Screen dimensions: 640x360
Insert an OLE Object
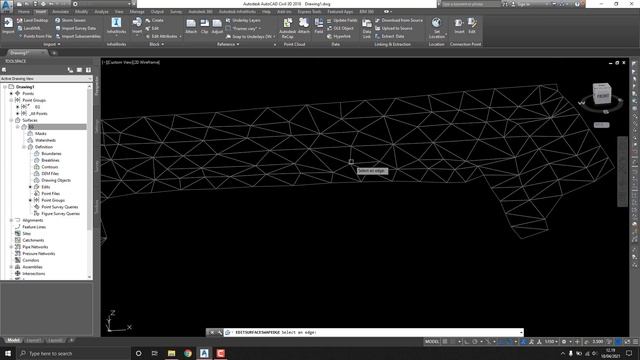tap(340, 28)
